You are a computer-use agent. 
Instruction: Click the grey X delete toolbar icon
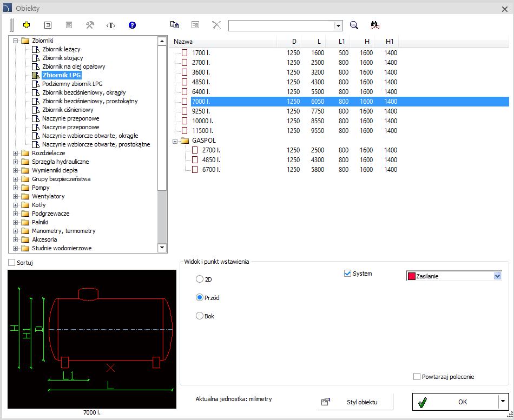(216, 24)
